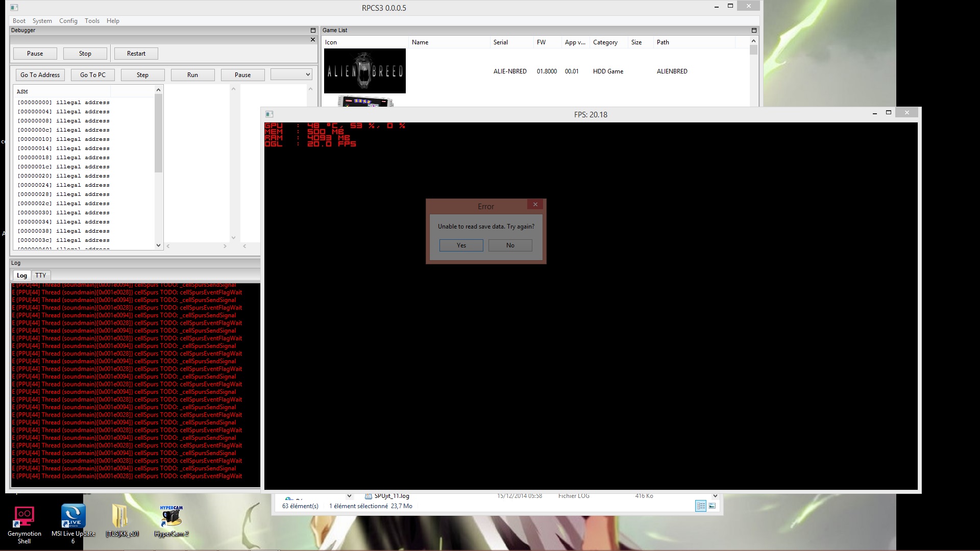Open the Config menu
The image size is (980, 551).
pyautogui.click(x=68, y=21)
